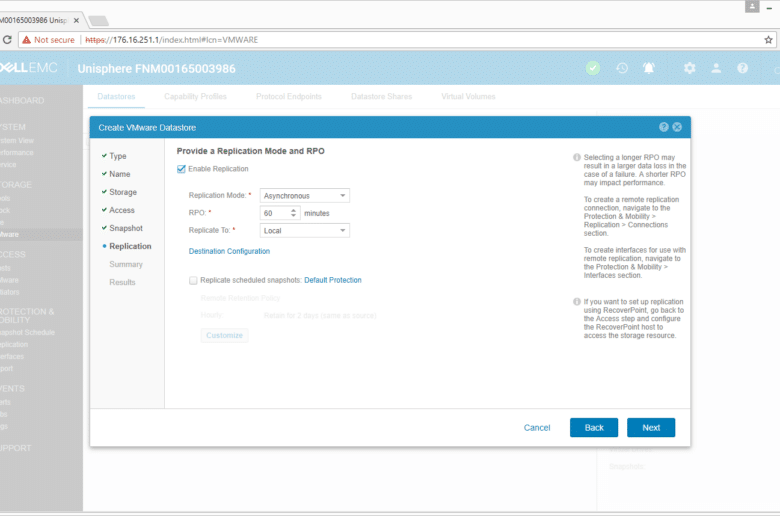Open Dashboard in the sidebar
The image size is (780, 516).
[x=21, y=101]
